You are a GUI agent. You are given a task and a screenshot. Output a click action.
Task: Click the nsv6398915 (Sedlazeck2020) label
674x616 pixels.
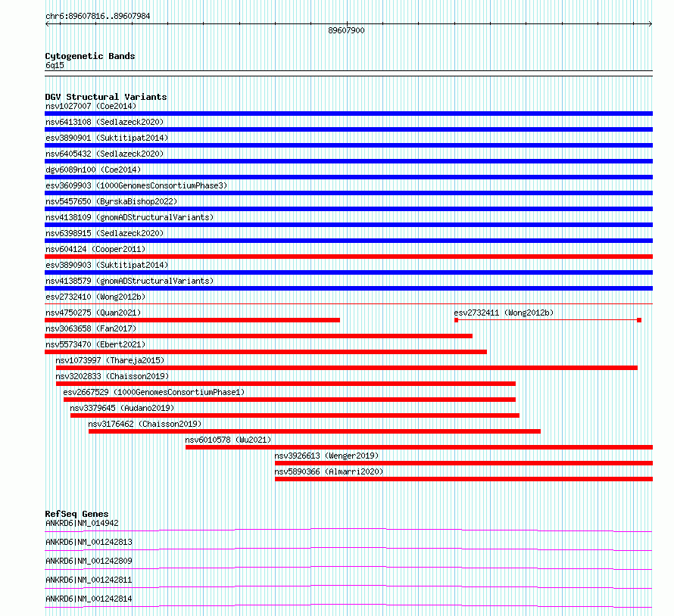105,233
